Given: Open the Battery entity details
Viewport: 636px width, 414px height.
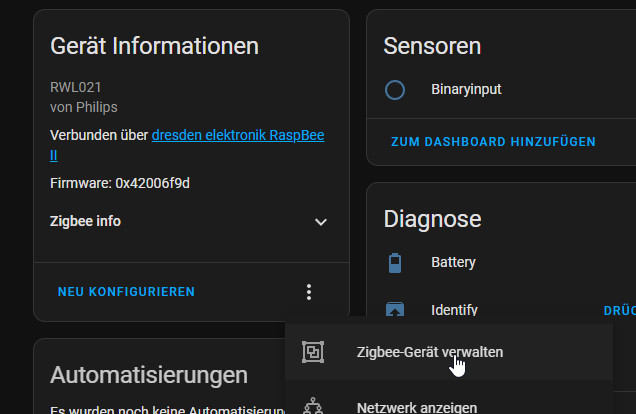Looking at the screenshot, I should coord(453,262).
